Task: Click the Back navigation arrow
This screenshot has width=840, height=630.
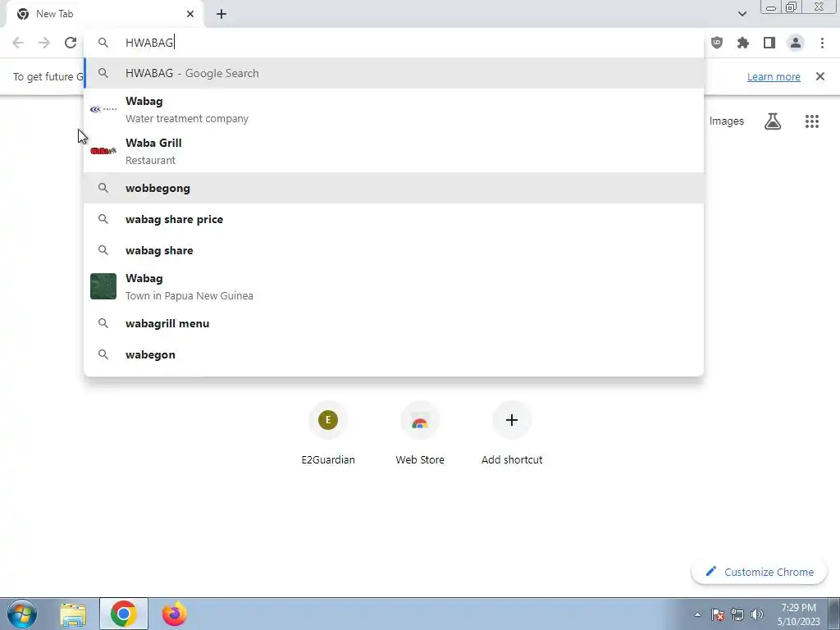Action: [x=18, y=43]
